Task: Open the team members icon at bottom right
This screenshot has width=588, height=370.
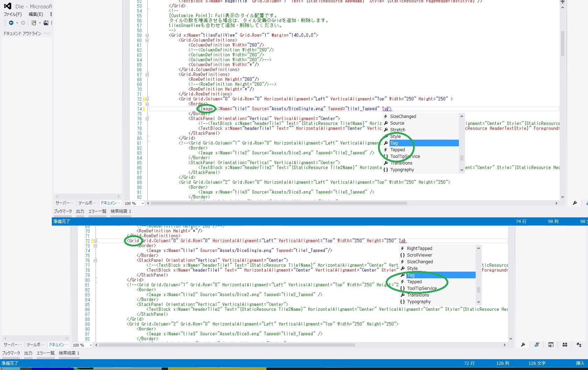Action: click(565, 345)
